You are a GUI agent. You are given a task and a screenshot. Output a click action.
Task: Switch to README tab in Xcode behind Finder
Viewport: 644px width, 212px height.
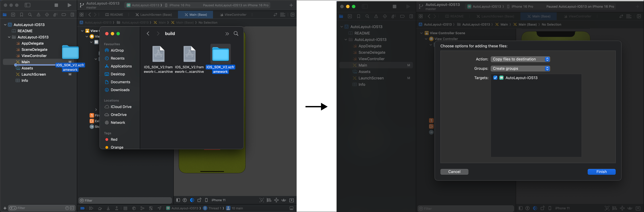[x=114, y=15]
